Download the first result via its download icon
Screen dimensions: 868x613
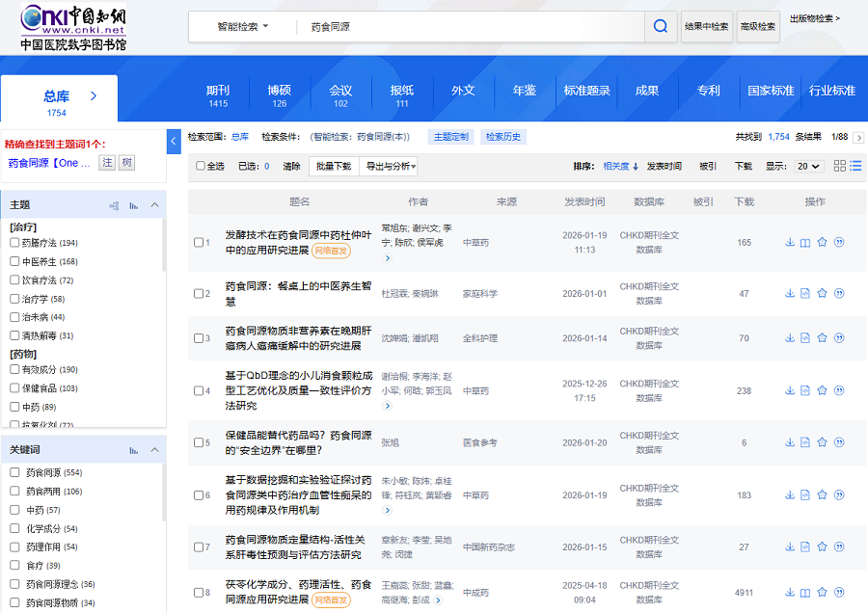click(x=790, y=243)
